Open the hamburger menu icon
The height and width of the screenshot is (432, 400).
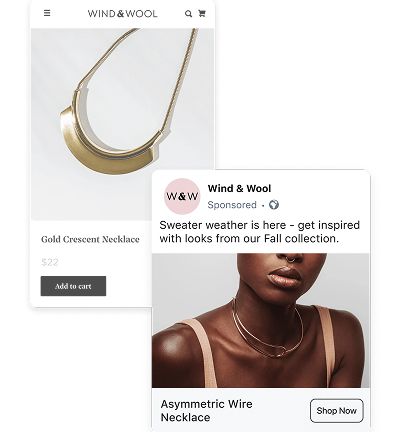(x=47, y=13)
